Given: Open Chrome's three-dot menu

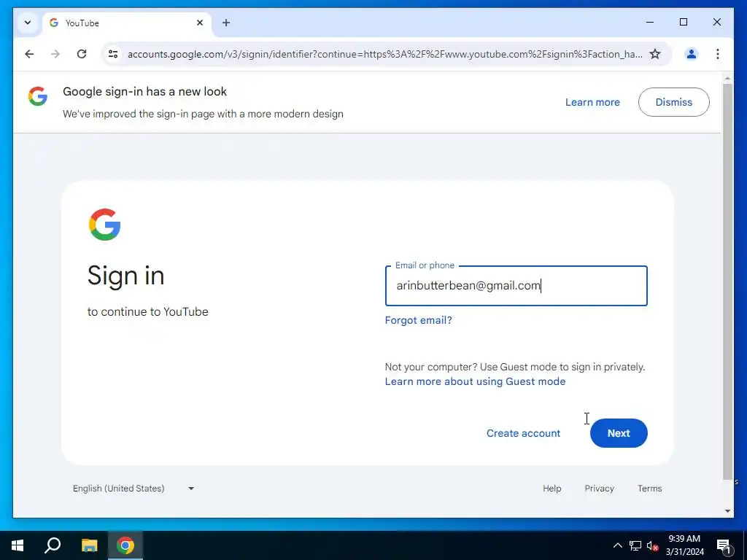Looking at the screenshot, I should pyautogui.click(x=718, y=54).
